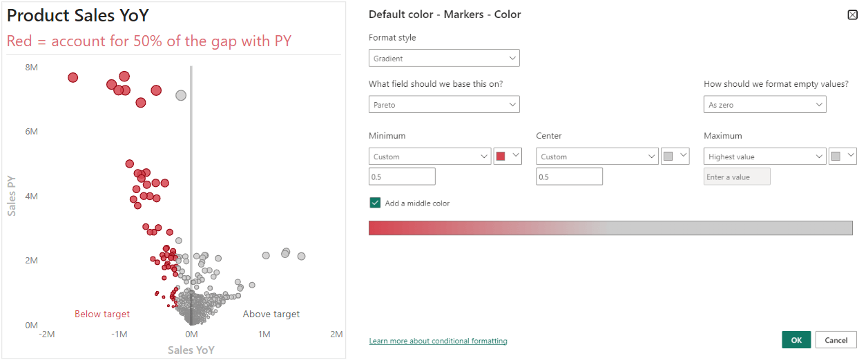The width and height of the screenshot is (868, 360).
Task: Click the Product Sales YoY chart title
Action: pos(78,15)
